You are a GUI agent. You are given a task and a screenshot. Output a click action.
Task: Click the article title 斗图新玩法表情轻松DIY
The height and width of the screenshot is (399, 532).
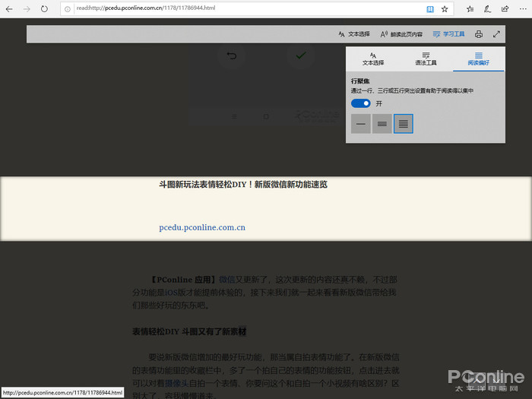click(243, 185)
